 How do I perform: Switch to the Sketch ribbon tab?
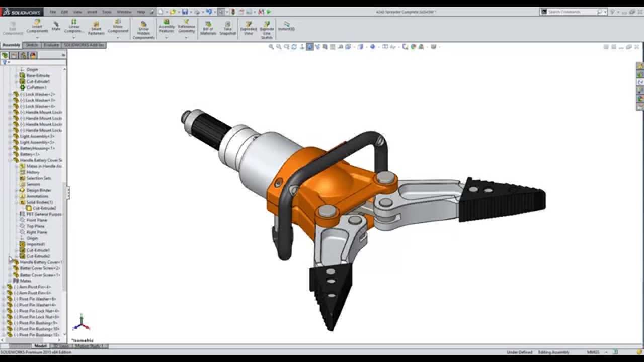tap(32, 45)
